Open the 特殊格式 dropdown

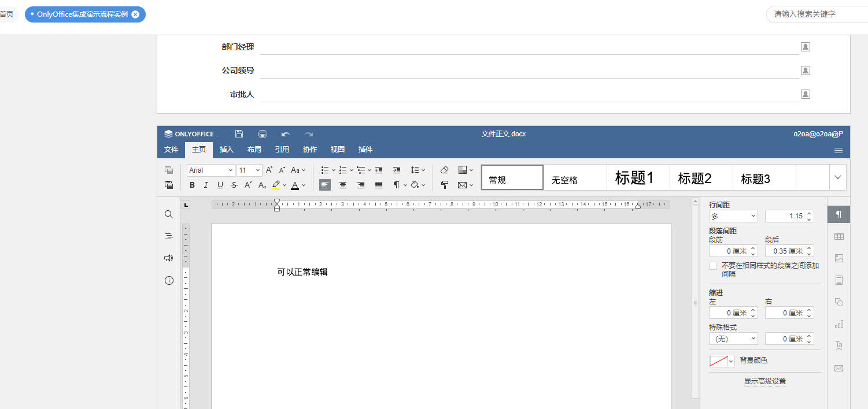click(x=733, y=339)
